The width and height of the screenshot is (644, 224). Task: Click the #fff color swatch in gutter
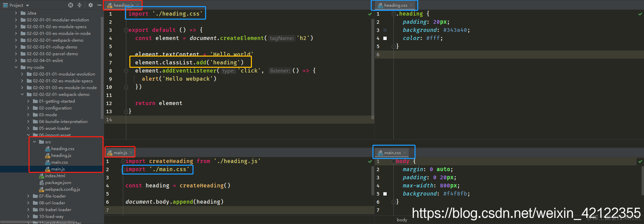point(385,38)
